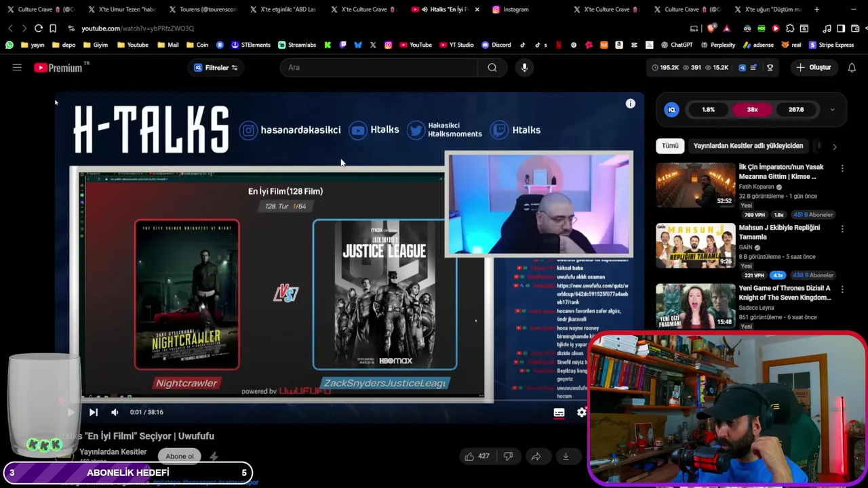Click the video info card icon

(x=631, y=104)
